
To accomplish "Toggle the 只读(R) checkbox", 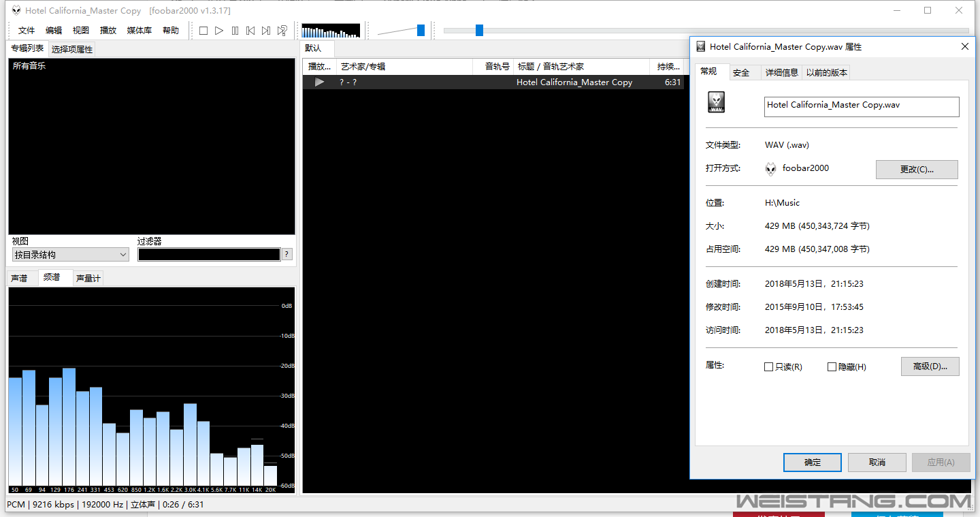I will point(769,366).
